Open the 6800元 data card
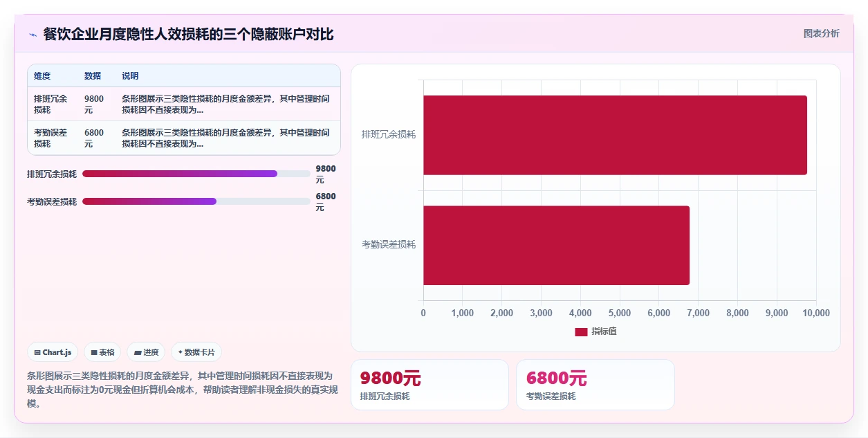Image resolution: width=868 pixels, height=438 pixels. point(595,385)
